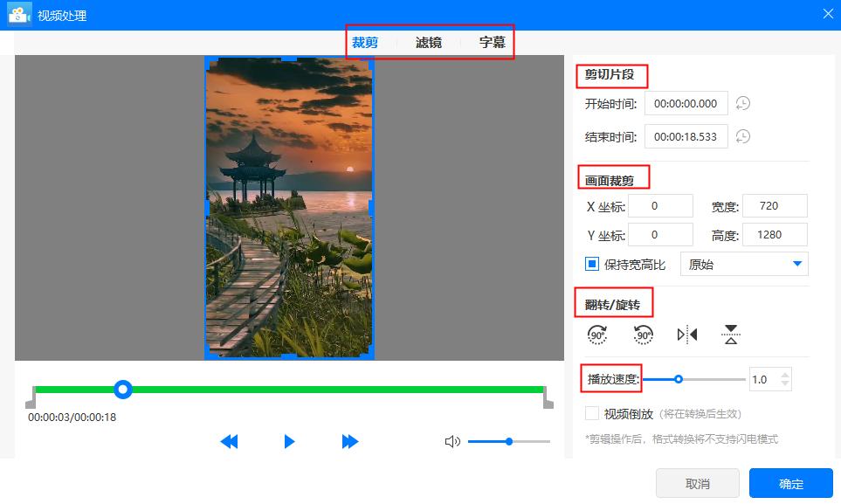This screenshot has height=504, width=841.
Task: Click the clock icon beside 开始时间
Action: [x=745, y=103]
